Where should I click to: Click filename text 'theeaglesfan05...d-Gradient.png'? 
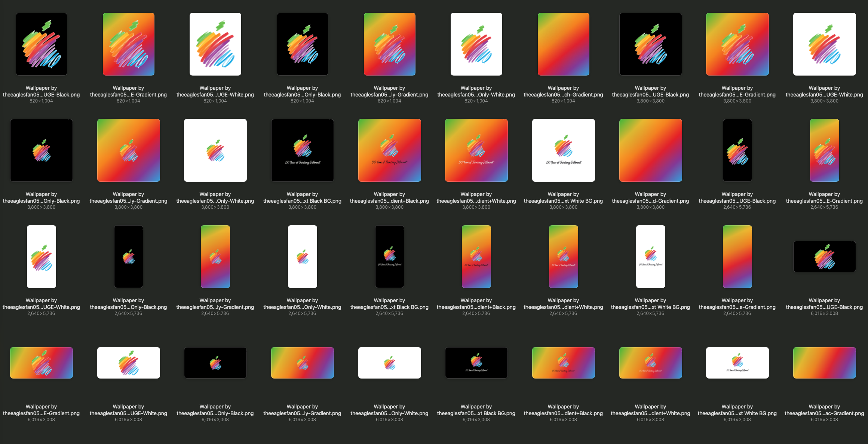(x=651, y=201)
